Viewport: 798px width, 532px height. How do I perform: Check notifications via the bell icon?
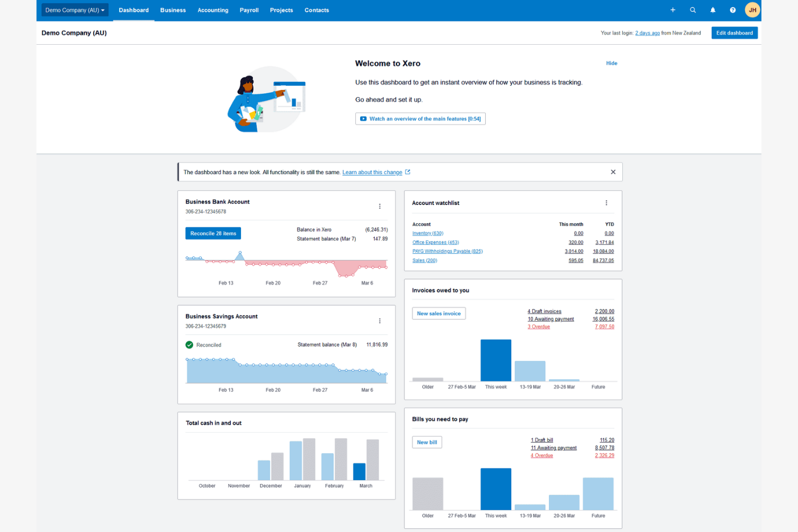click(712, 10)
